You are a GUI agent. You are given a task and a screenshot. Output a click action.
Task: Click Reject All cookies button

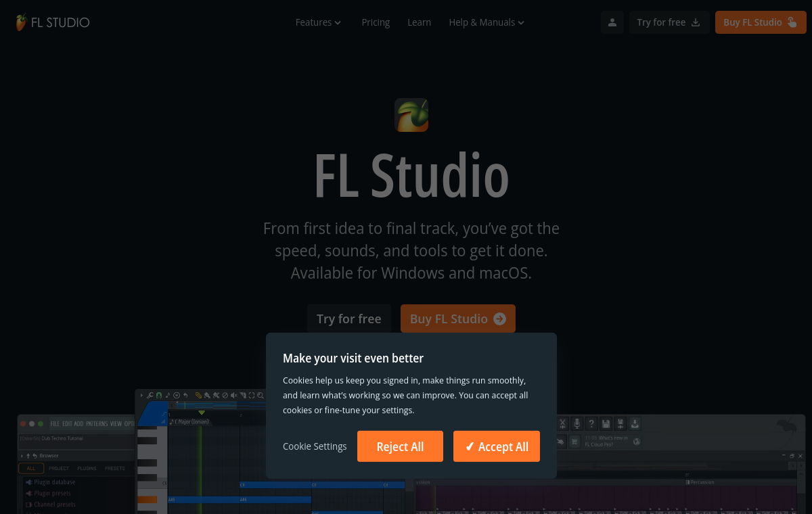click(400, 446)
